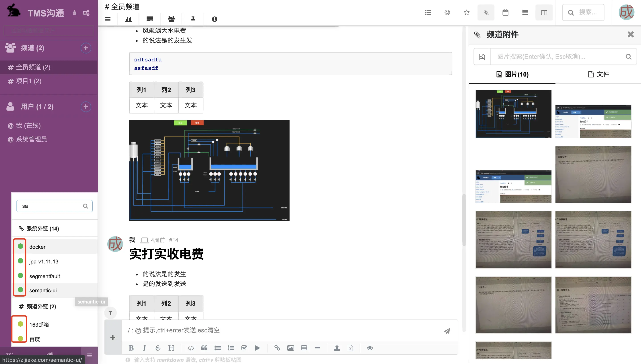Click the image search mode icon in attachments panel

tap(482, 57)
